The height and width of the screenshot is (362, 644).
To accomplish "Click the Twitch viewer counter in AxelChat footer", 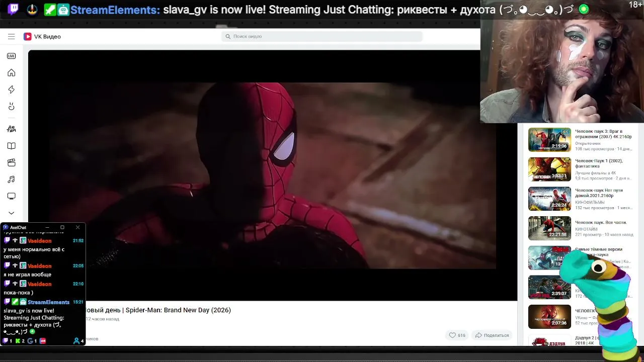I will pos(8,341).
